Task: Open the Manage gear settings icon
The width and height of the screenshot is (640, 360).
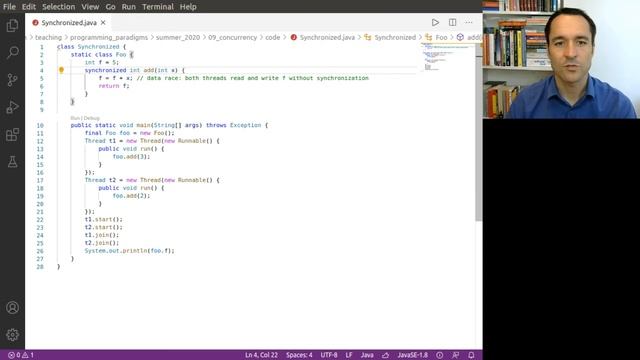Action: click(x=12, y=335)
